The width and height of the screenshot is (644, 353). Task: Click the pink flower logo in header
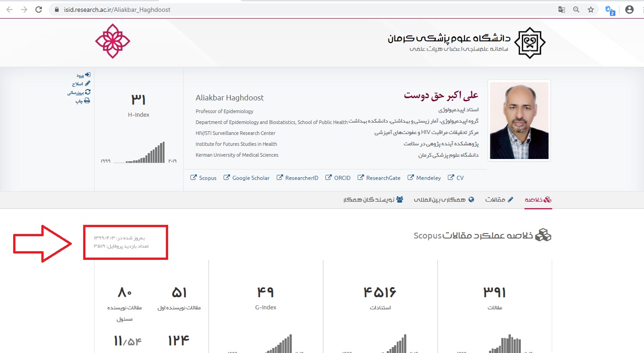point(112,41)
